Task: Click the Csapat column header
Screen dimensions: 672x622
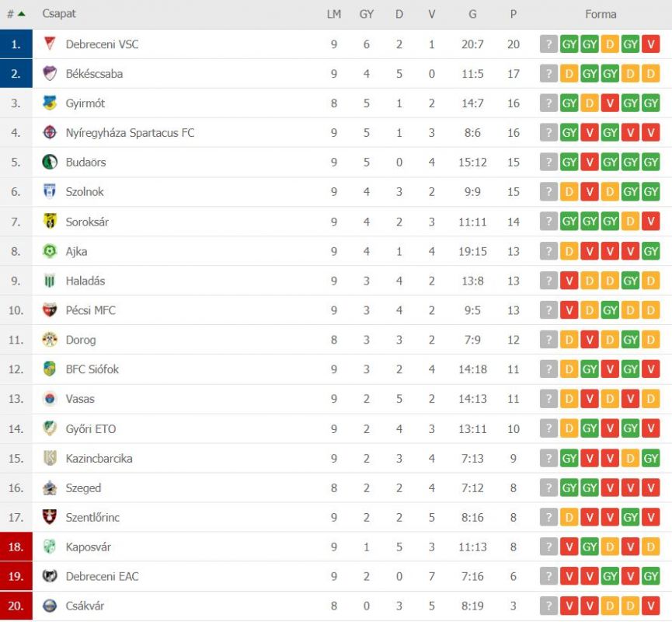Action: [x=59, y=14]
